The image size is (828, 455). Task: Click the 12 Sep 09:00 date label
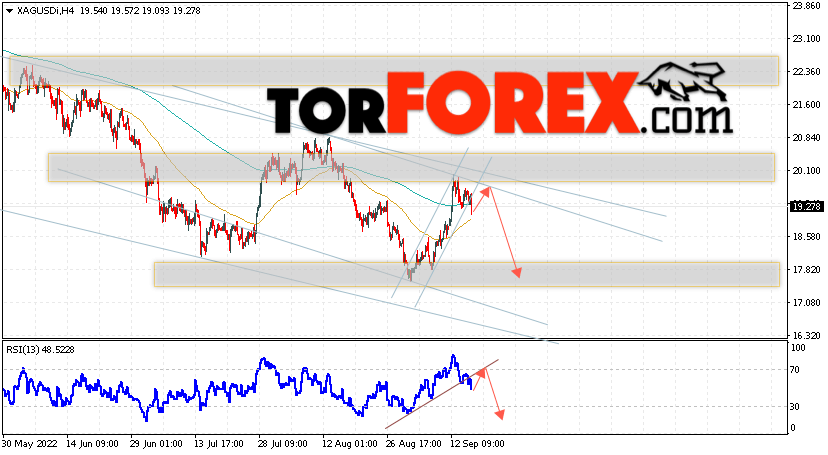tap(477, 444)
